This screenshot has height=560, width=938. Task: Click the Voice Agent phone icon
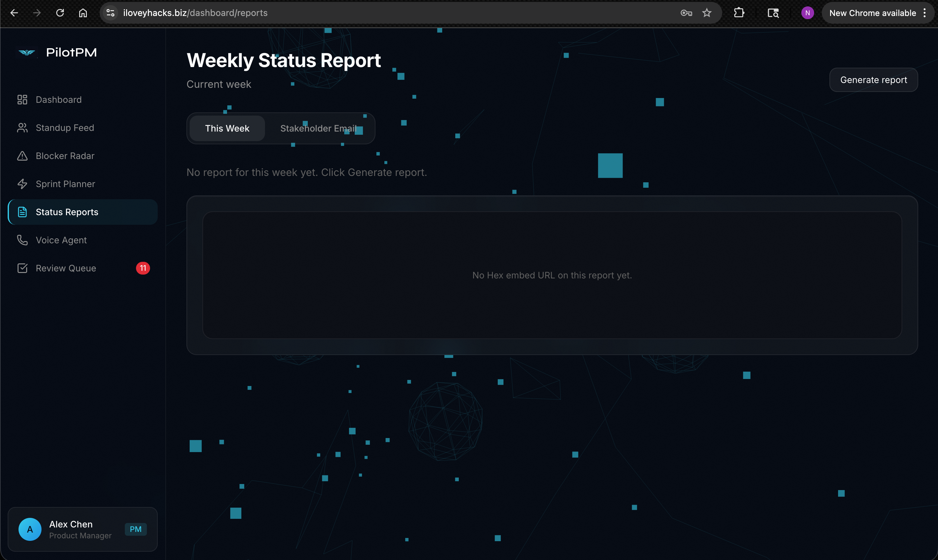click(22, 240)
